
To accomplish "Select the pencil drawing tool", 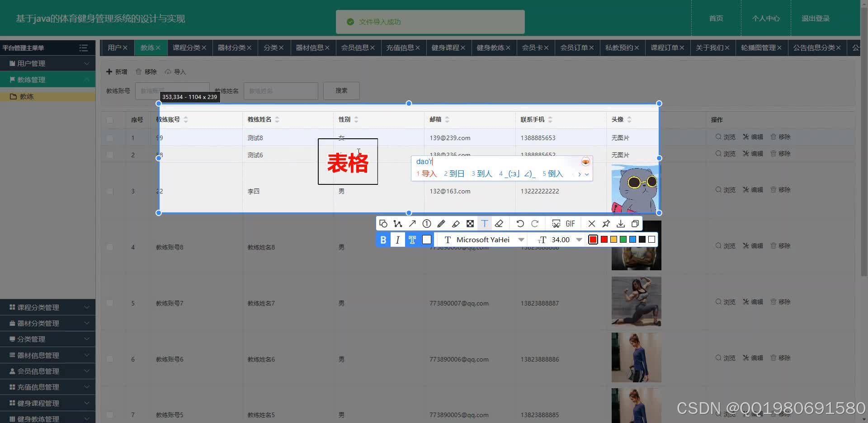I will [441, 223].
